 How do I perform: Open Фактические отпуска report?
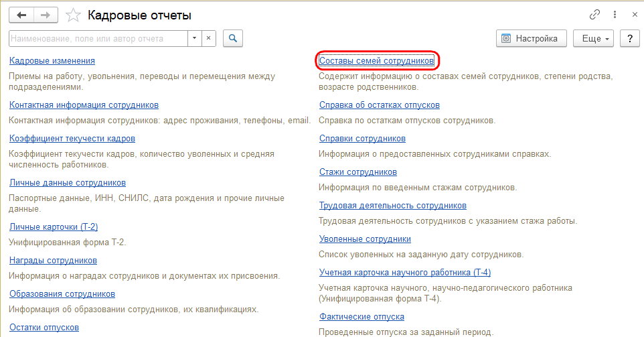[x=362, y=317]
